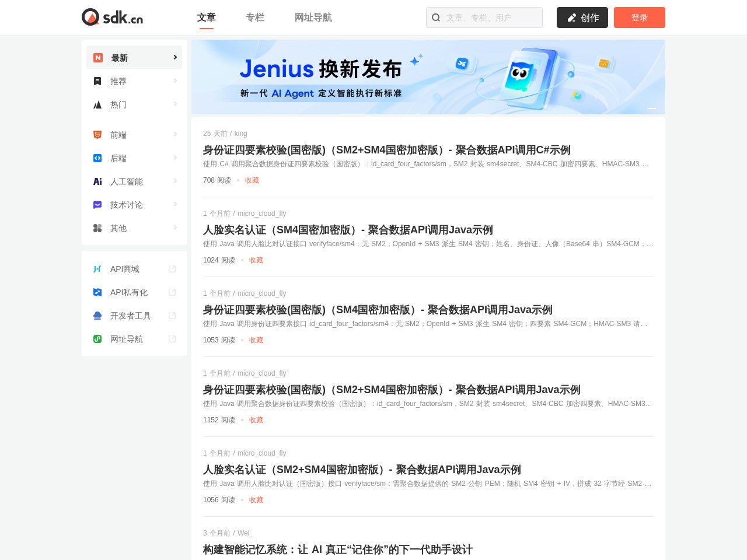Click 收藏 on the 708 阅读 article
Viewport: 747px width, 560px height.
click(x=252, y=180)
